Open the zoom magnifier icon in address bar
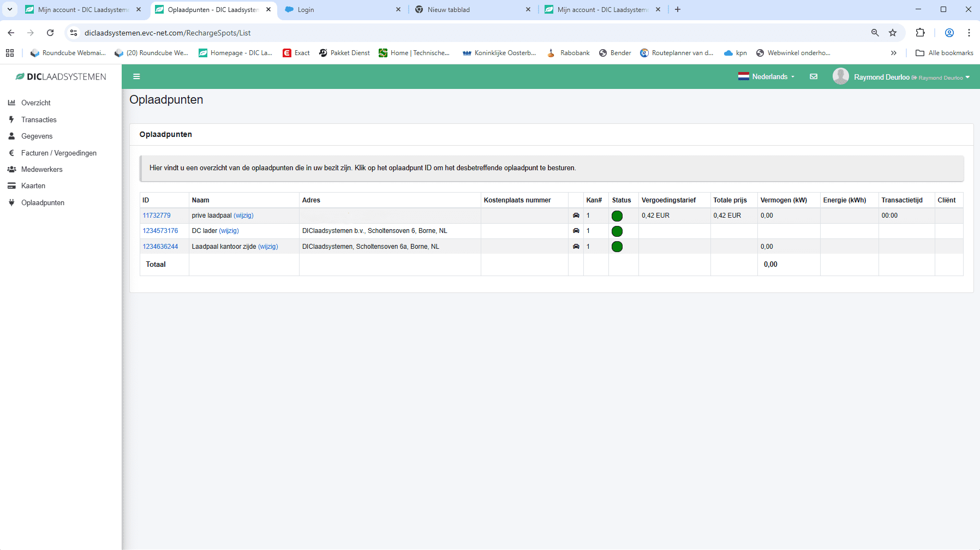 875,33
